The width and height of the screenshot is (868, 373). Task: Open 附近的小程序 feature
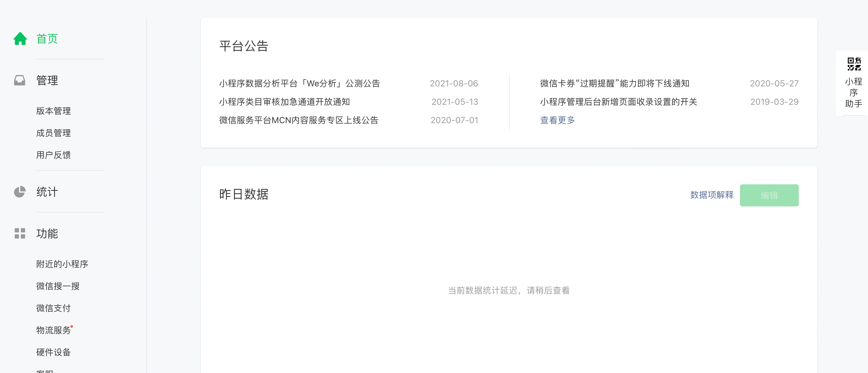pyautogui.click(x=62, y=264)
